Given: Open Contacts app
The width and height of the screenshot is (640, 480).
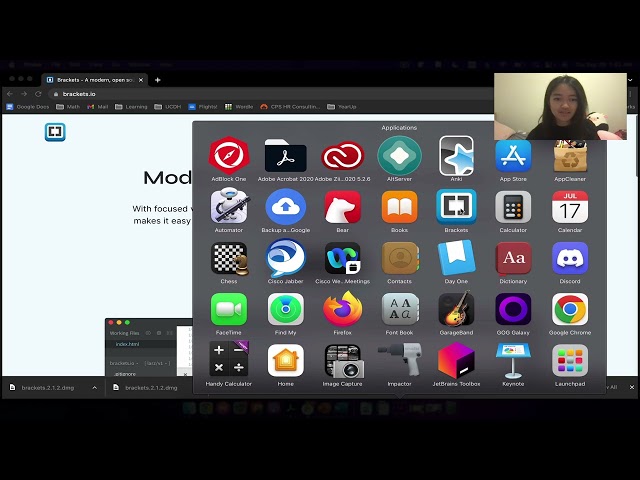Looking at the screenshot, I should click(399, 259).
